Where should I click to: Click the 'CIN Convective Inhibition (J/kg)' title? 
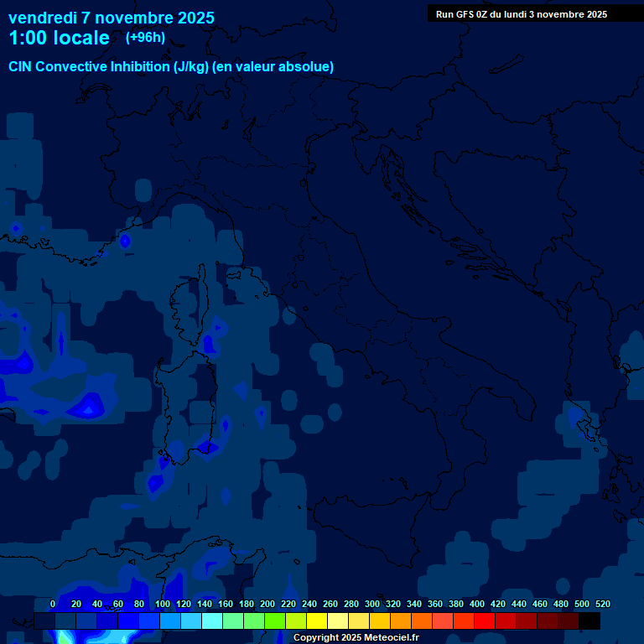tap(109, 66)
